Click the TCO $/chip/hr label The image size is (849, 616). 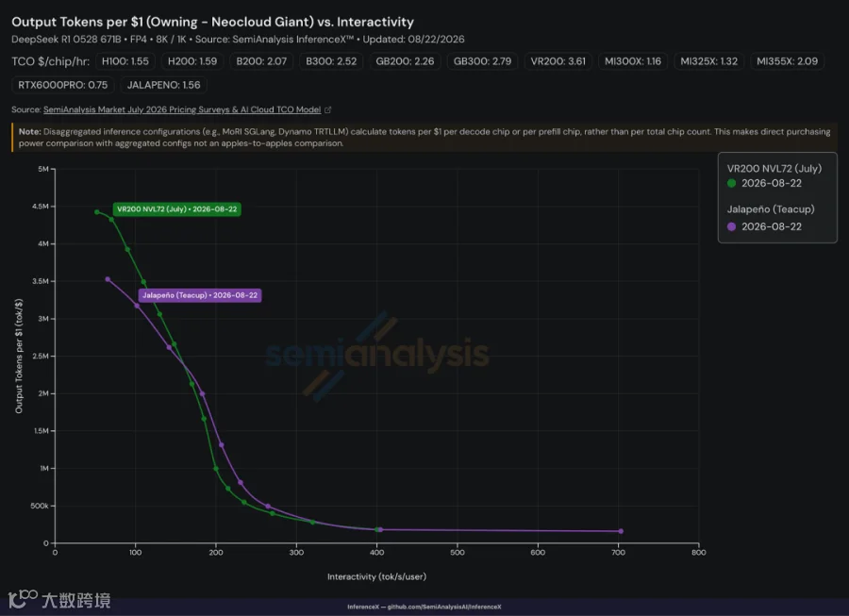coord(50,61)
